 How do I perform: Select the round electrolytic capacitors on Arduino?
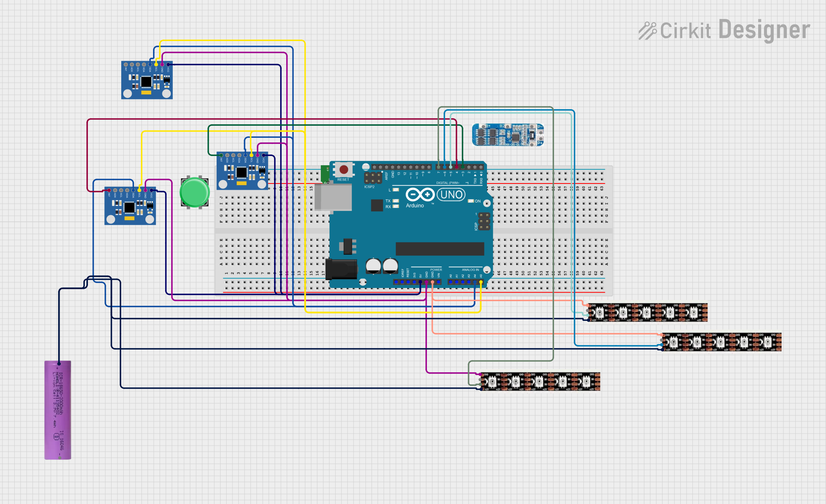382,266
